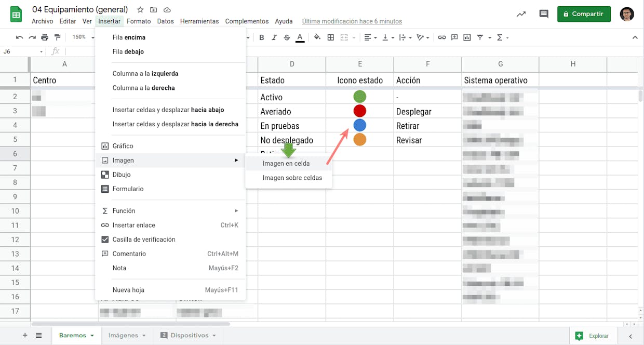The image size is (644, 345).
Task: Open the text color picker
Action: point(300,37)
